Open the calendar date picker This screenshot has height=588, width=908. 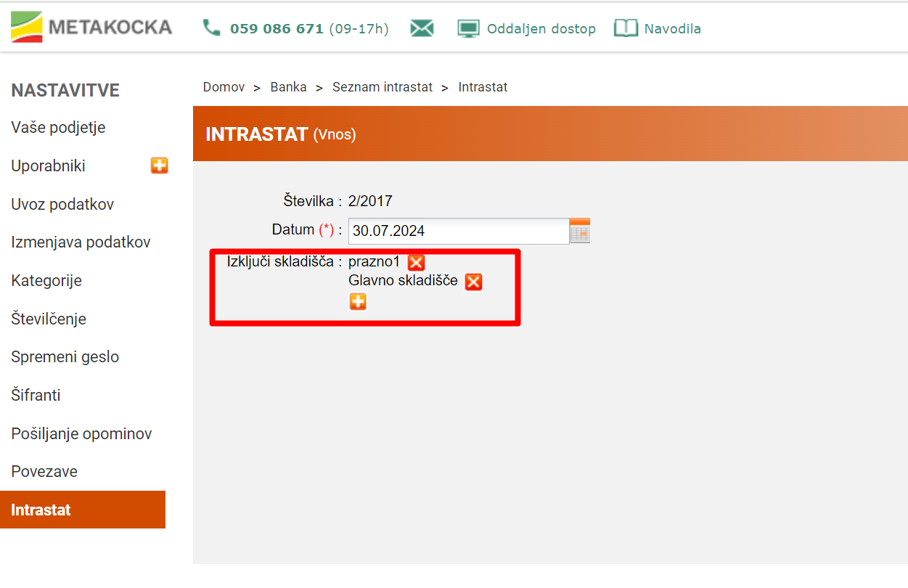coord(580,231)
